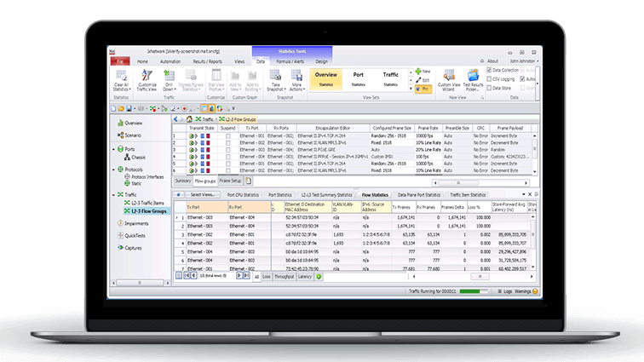
Task: Open Logs from the status bar
Action: coord(505,291)
